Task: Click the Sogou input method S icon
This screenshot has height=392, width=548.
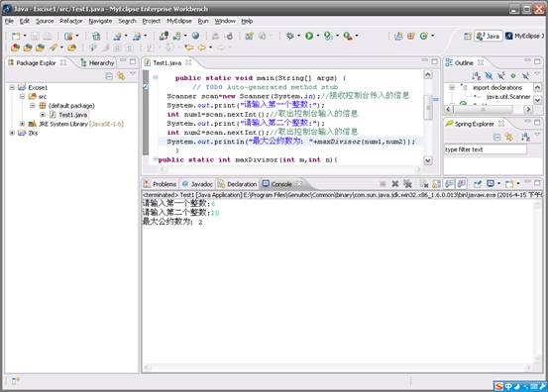Action: [499, 386]
